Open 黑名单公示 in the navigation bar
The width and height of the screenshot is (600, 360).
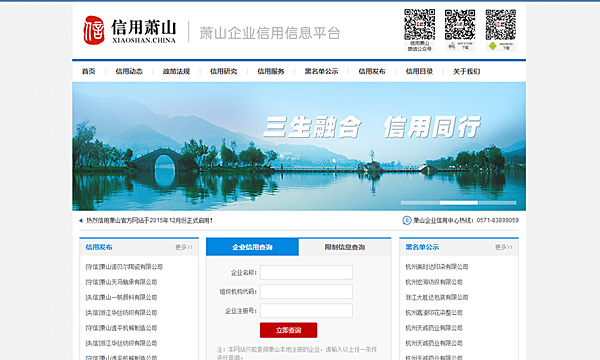pos(321,71)
